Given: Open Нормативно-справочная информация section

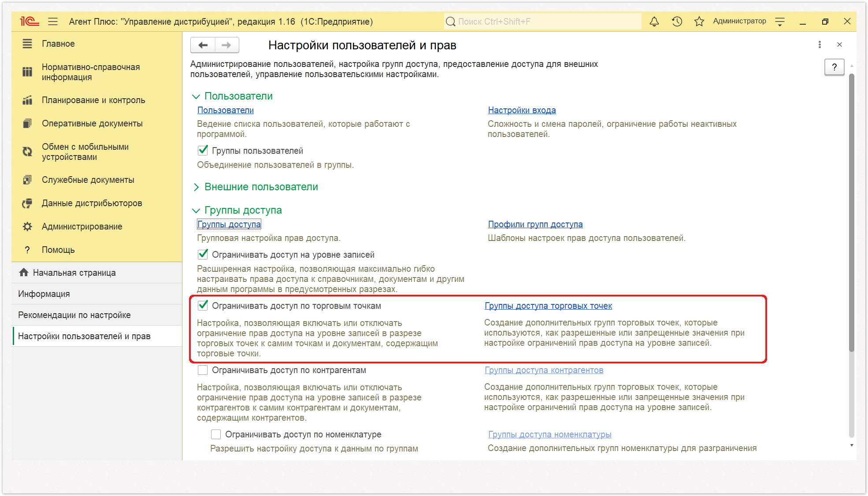Looking at the screenshot, I should point(96,72).
